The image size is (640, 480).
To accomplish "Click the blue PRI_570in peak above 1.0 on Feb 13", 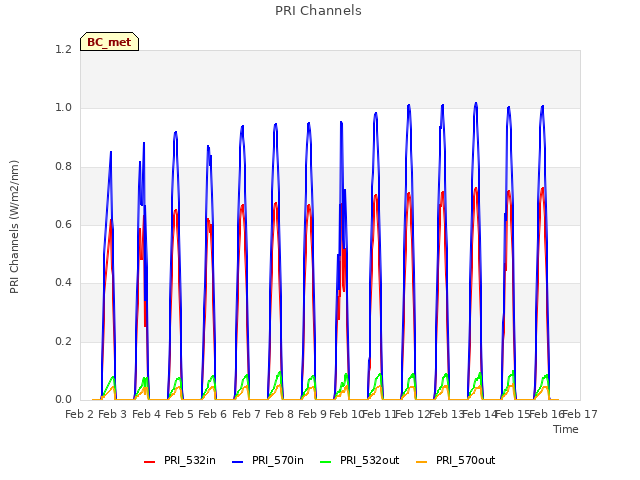I will pos(442,106).
